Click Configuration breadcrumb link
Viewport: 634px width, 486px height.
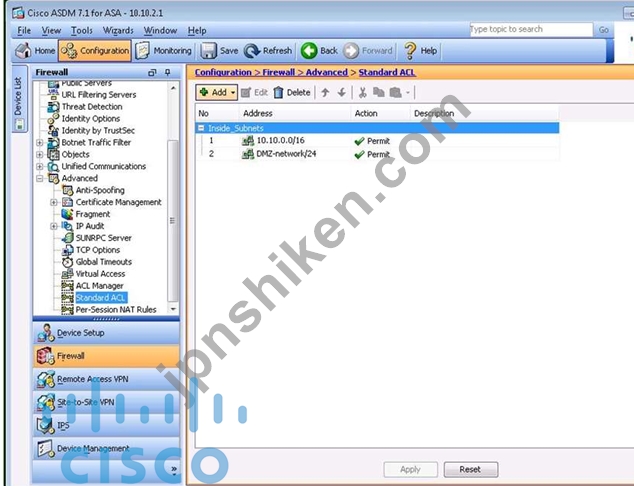[223, 72]
